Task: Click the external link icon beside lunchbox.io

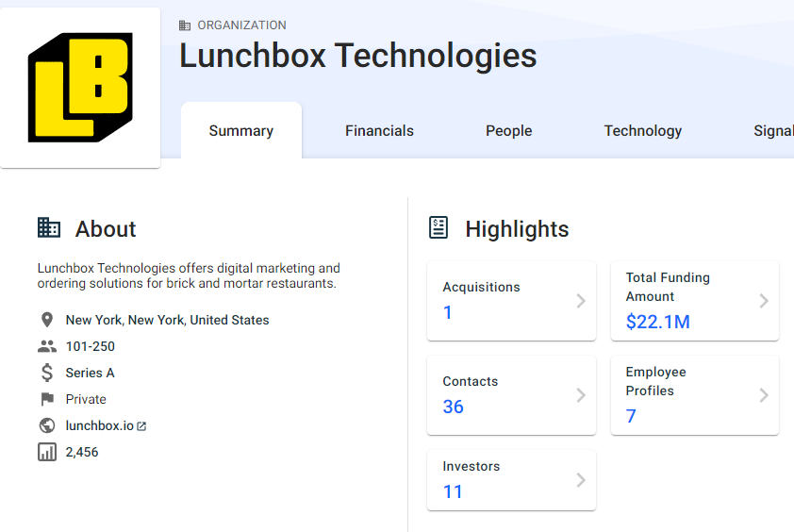Action: [141, 426]
